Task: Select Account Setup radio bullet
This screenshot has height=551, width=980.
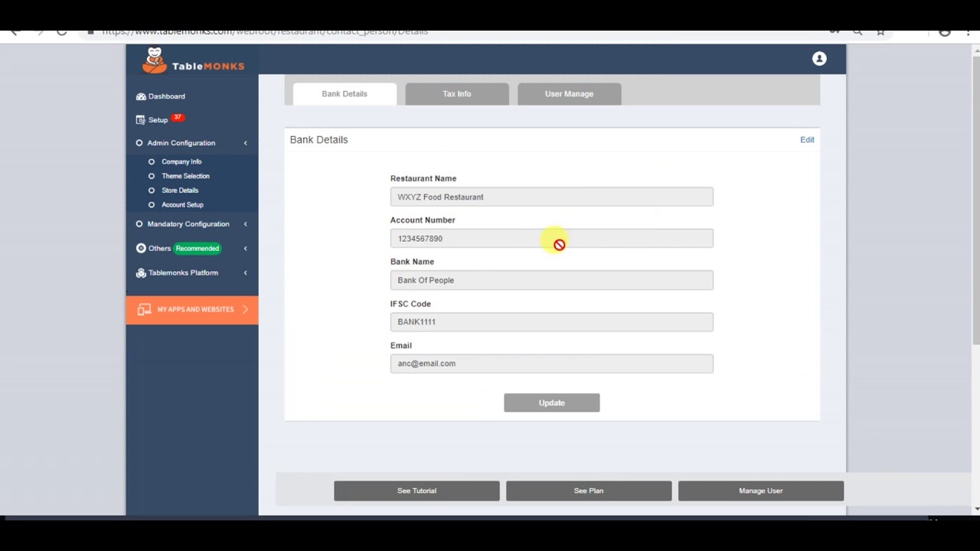Action: 152,205
